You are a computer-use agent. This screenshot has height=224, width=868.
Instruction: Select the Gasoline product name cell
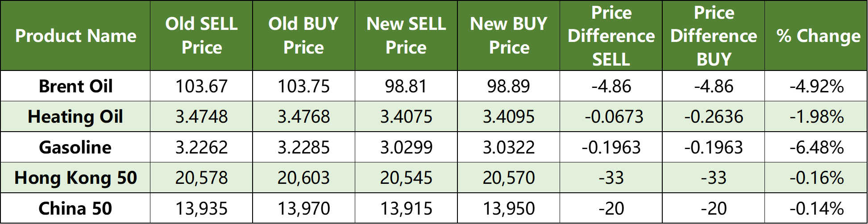coord(75,147)
